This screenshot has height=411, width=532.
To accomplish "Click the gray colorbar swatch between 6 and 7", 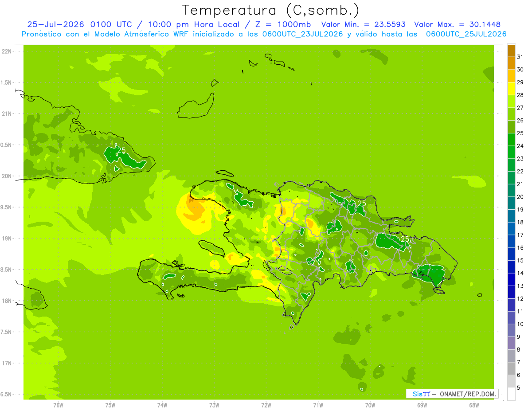I will [511, 369].
